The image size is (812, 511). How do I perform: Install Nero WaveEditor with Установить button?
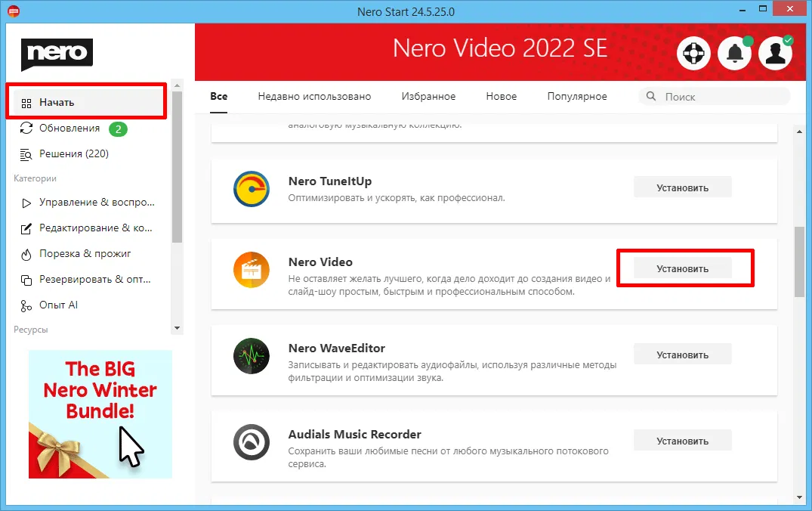pos(683,355)
